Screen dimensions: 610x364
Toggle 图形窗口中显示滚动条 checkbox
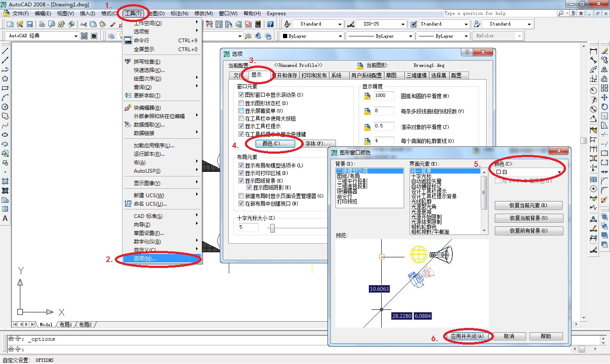pyautogui.click(x=241, y=95)
